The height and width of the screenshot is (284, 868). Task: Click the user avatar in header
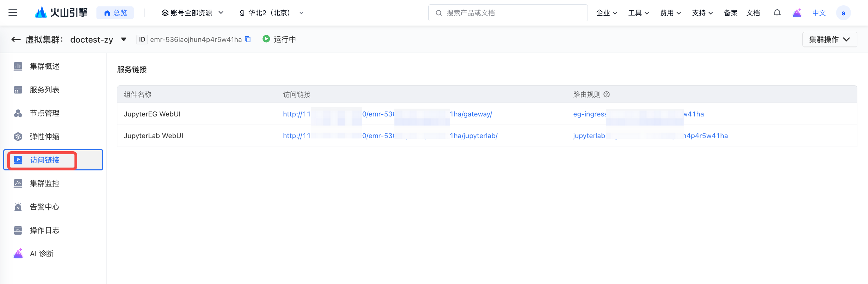(843, 13)
